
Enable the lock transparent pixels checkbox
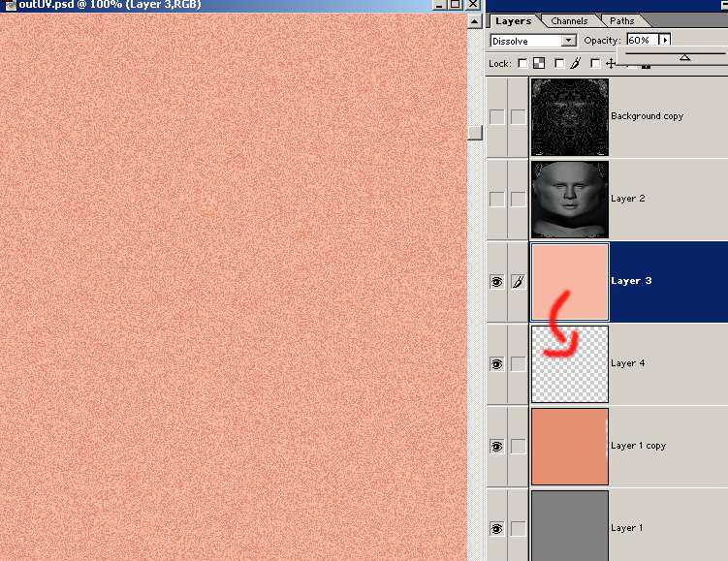point(522,64)
